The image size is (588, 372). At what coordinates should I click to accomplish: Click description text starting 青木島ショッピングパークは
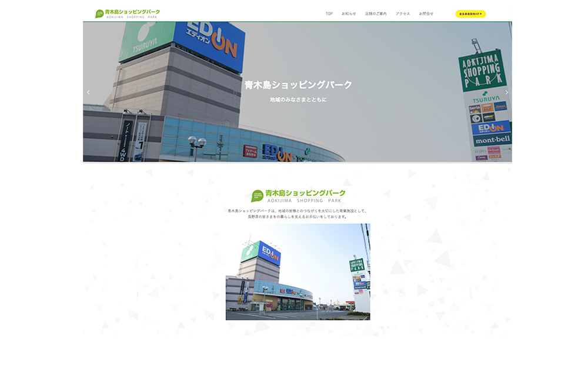[x=298, y=211]
